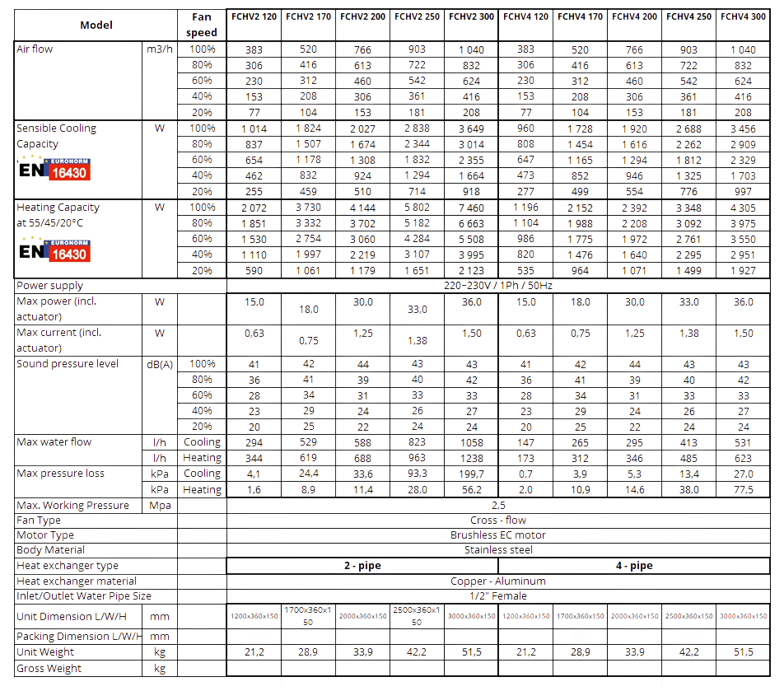This screenshot has width=784, height=691.
Task: Click the FCHV2 250 model header
Action: point(417,16)
